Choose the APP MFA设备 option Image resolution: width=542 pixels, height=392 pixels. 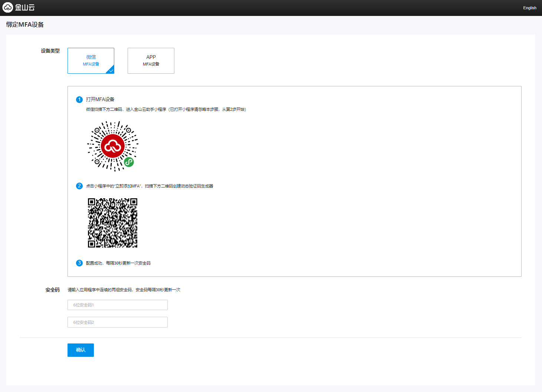pyautogui.click(x=151, y=60)
